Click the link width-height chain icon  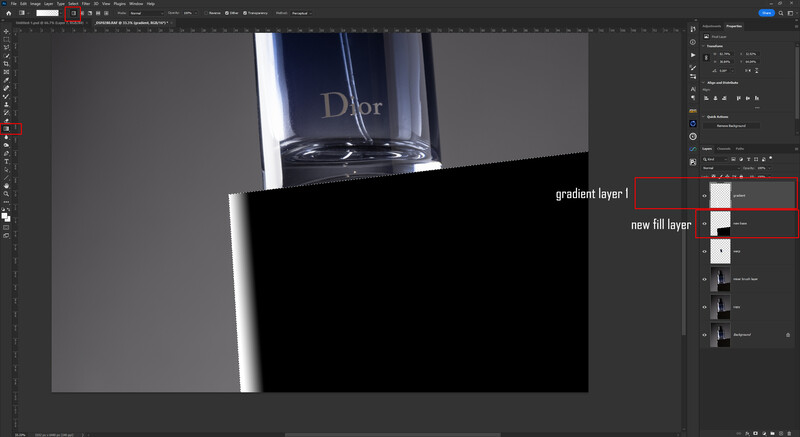click(706, 58)
